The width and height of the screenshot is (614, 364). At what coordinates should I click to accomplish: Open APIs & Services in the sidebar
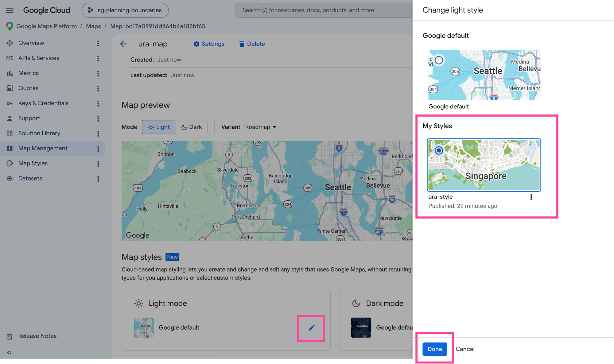click(x=39, y=58)
